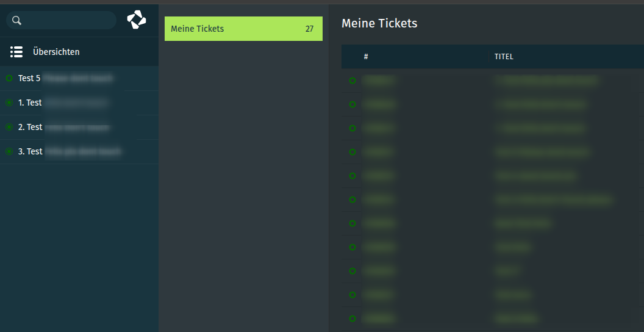644x332 pixels.
Task: Open the Übersichten menu item
Action: point(56,52)
